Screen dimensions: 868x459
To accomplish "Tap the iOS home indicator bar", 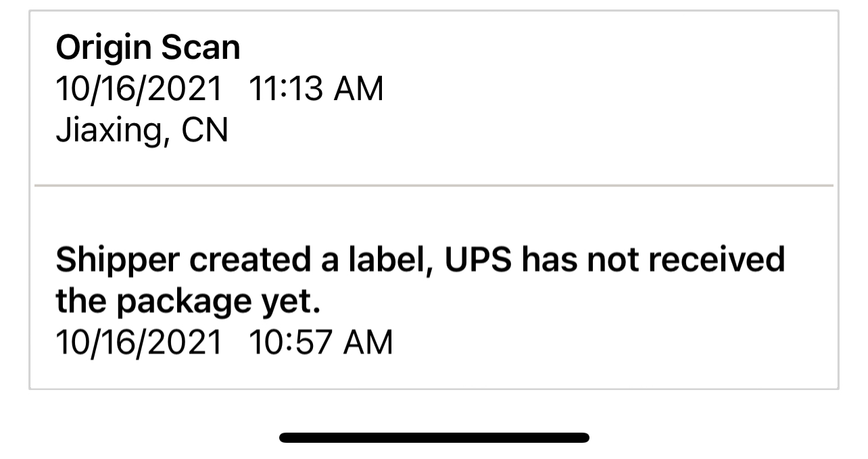I will [434, 437].
